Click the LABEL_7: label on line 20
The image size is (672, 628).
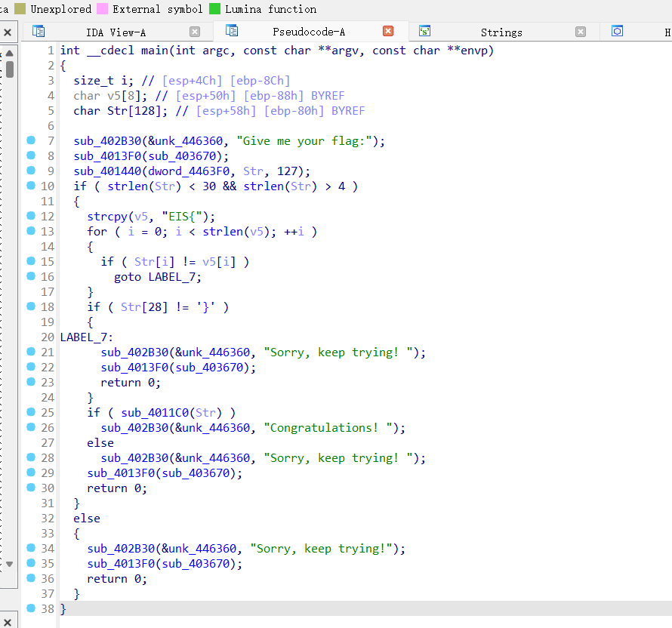(87, 337)
